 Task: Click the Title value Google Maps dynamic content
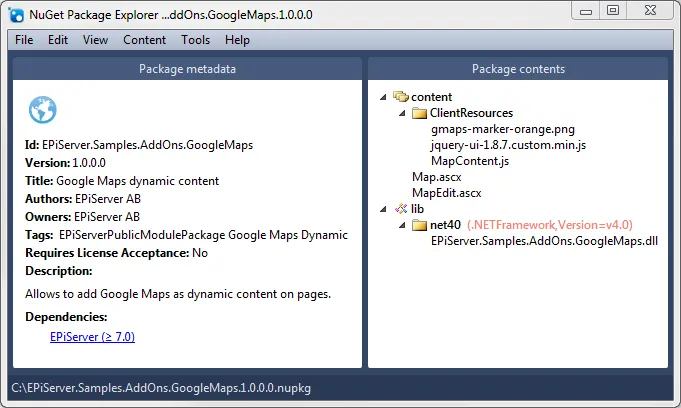pyautogui.click(x=138, y=181)
